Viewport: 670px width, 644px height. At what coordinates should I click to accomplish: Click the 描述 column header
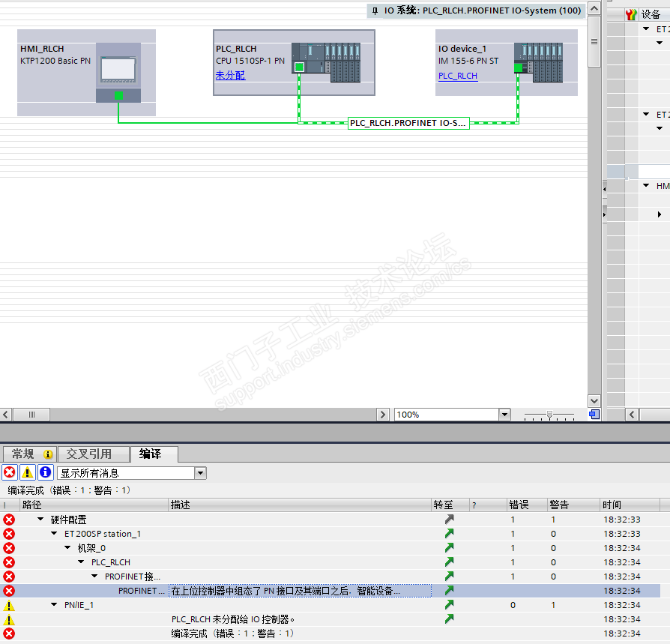pyautogui.click(x=300, y=505)
